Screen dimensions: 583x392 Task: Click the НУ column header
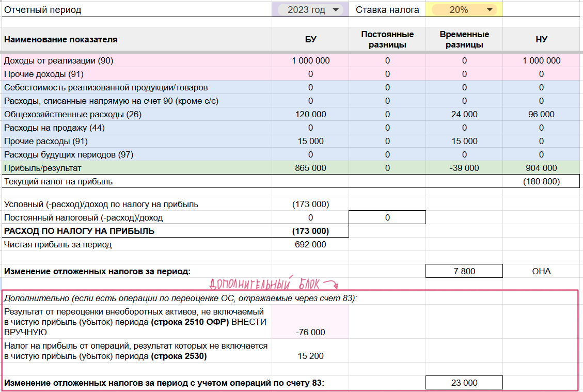541,39
